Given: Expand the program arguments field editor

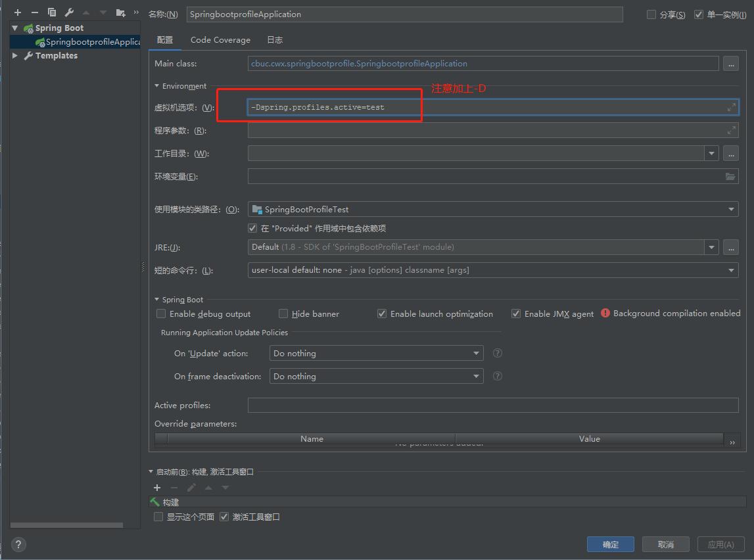Looking at the screenshot, I should tap(732, 130).
